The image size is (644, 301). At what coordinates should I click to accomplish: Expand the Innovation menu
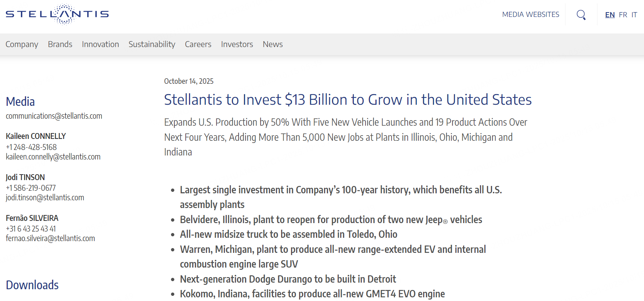click(x=100, y=44)
